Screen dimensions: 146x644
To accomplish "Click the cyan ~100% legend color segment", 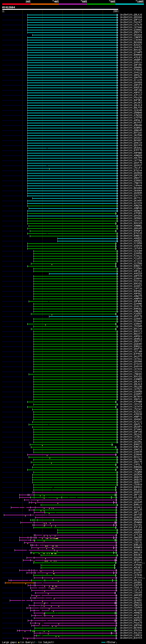I will pos(130,4).
